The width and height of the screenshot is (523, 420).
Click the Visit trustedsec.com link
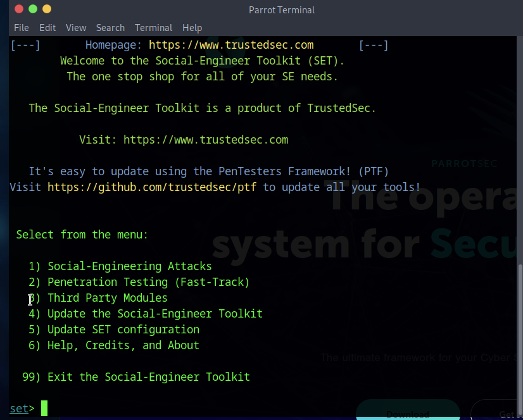point(206,139)
